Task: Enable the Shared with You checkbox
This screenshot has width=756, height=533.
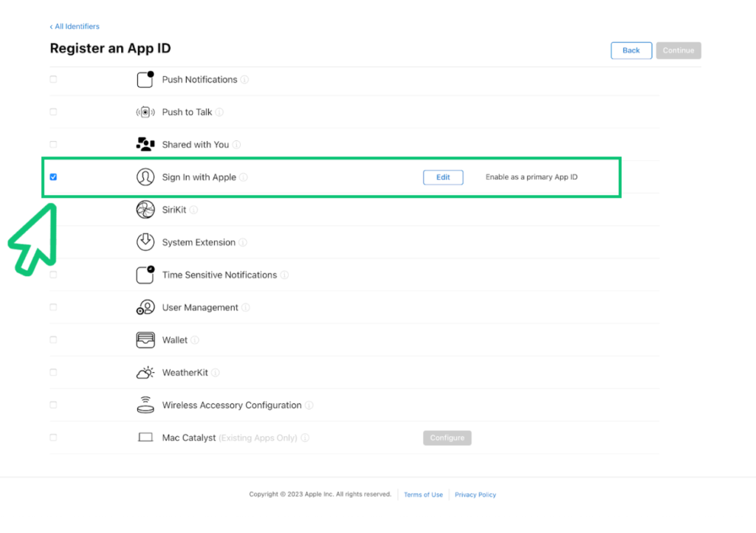Action: point(53,144)
